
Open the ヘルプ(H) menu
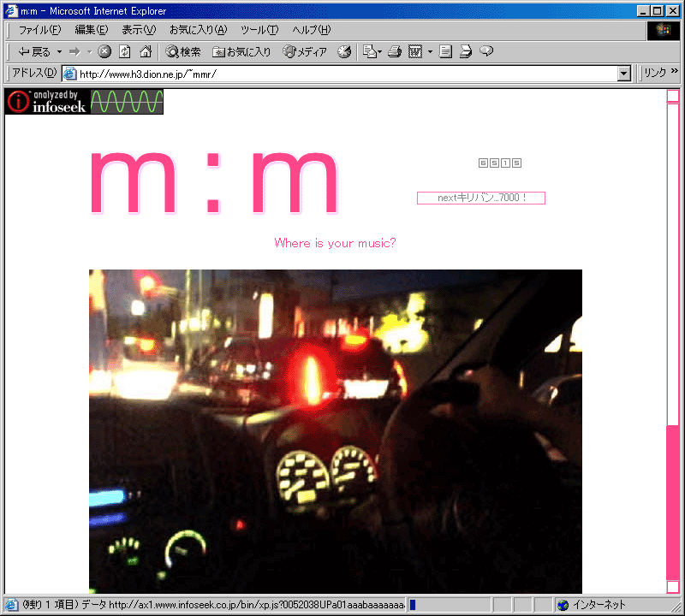(x=312, y=30)
